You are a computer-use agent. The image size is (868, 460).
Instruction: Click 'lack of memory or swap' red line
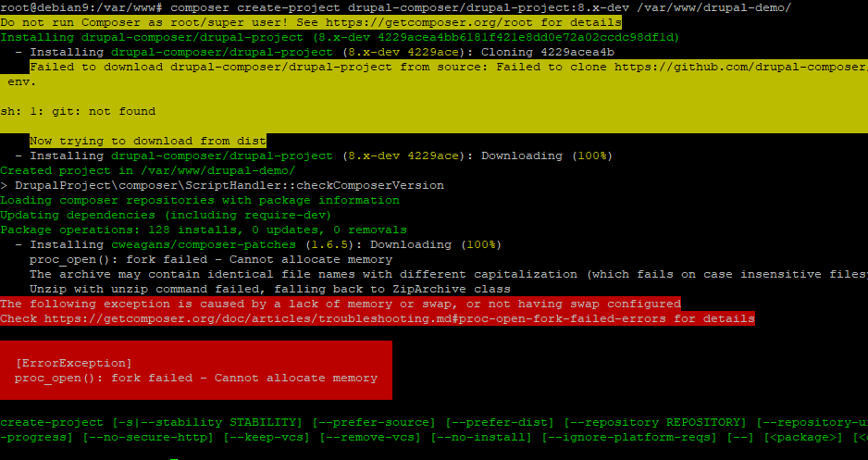pyautogui.click(x=341, y=304)
